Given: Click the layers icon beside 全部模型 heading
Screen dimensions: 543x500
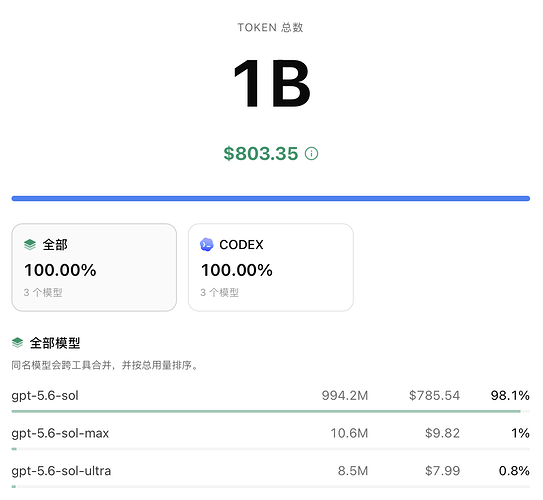Looking at the screenshot, I should click(17, 343).
